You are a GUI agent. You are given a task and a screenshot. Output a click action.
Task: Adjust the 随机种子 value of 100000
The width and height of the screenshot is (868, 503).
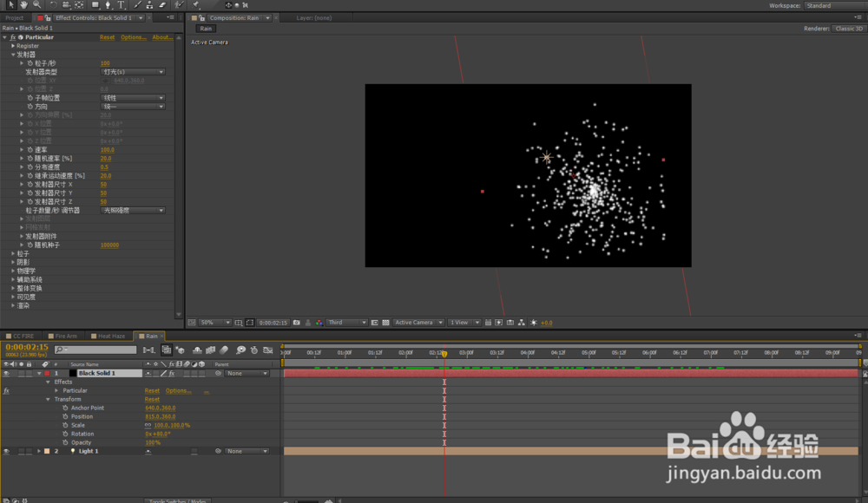(x=108, y=245)
